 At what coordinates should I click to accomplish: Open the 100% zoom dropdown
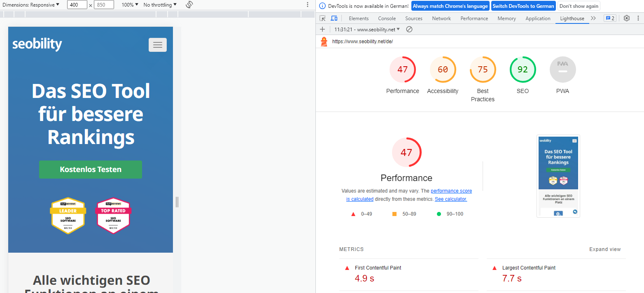[130, 5]
